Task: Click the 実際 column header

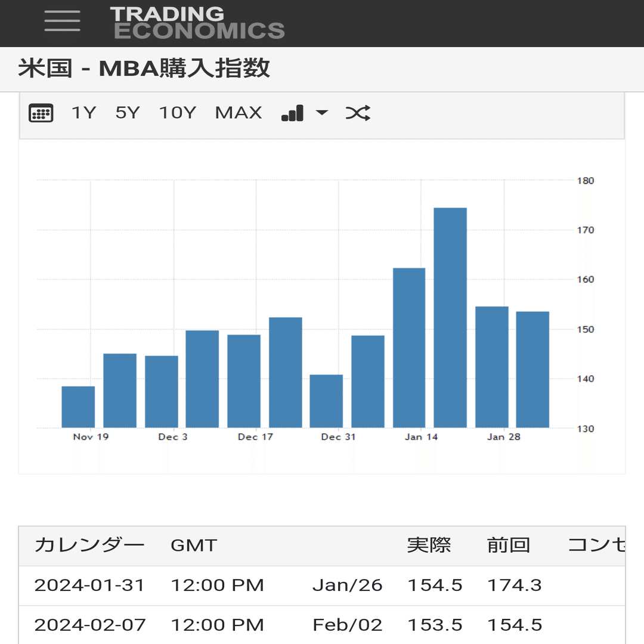Action: click(x=429, y=545)
